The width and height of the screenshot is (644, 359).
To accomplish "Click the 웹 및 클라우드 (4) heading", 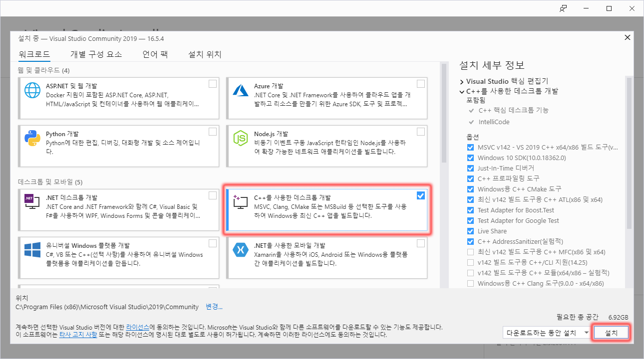I will tap(44, 70).
